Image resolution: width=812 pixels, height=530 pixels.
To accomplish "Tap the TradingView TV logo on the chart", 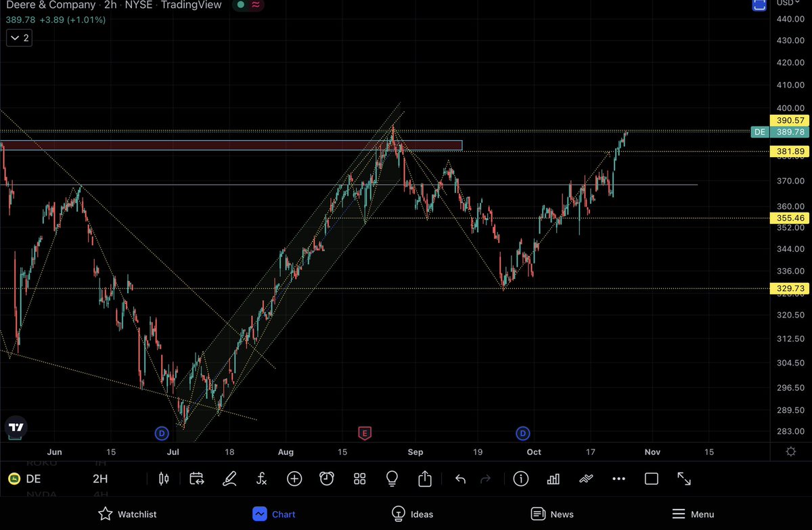I will (17, 428).
